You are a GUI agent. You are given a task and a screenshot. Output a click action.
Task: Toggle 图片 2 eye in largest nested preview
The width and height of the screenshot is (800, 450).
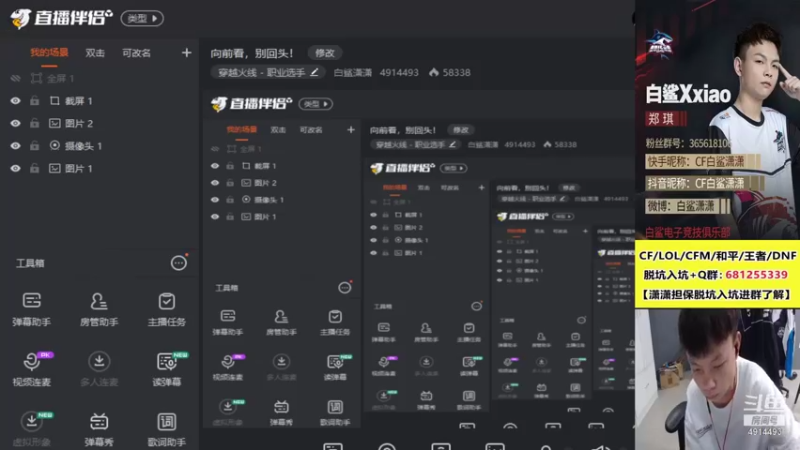click(215, 183)
